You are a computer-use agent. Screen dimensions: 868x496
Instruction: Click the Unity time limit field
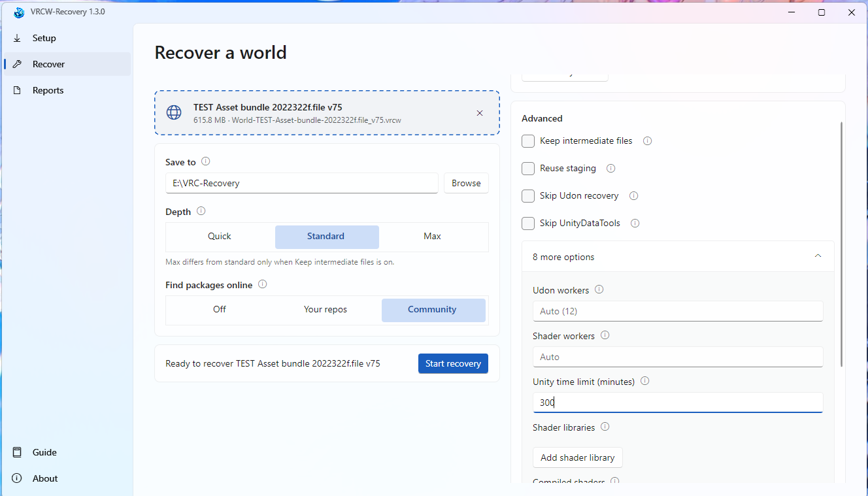coord(678,403)
